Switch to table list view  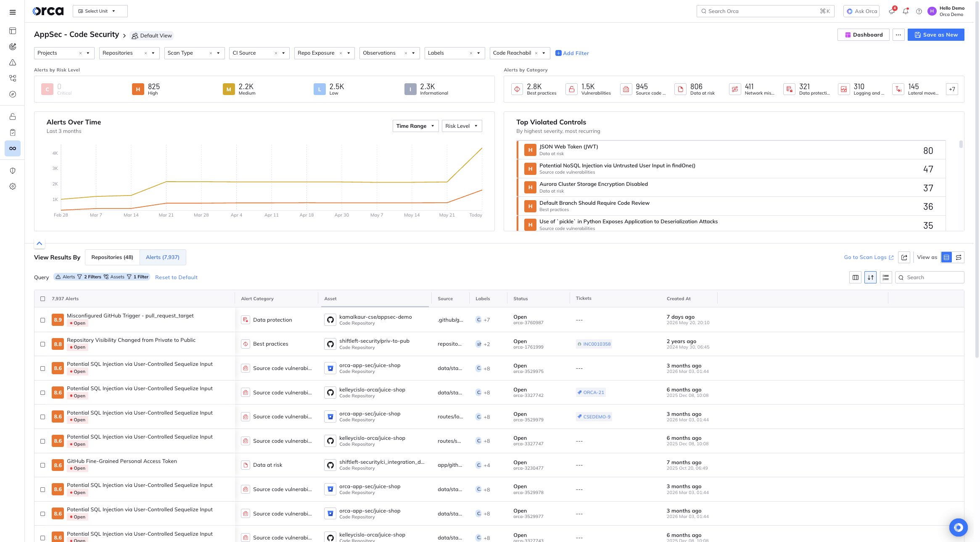click(x=947, y=257)
